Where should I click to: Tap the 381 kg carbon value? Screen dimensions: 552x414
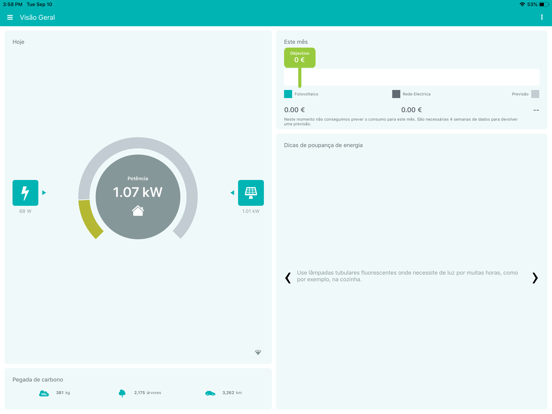point(63,393)
